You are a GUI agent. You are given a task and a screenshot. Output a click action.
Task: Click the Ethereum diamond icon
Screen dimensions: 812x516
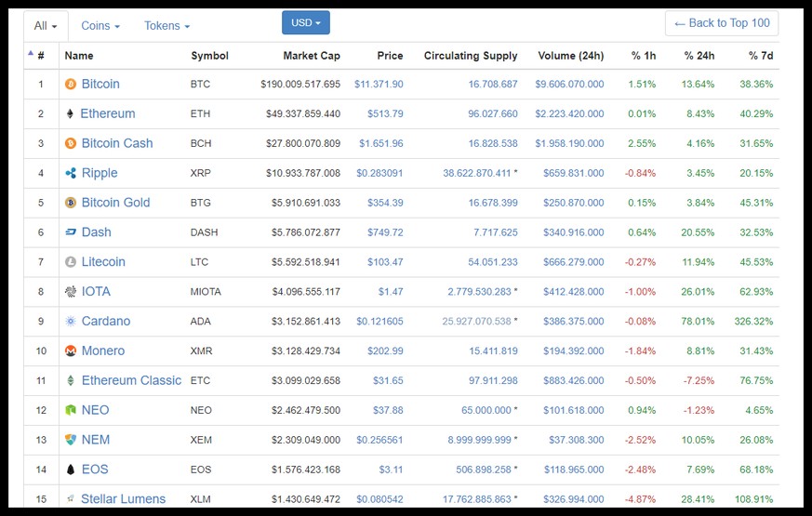click(71, 113)
